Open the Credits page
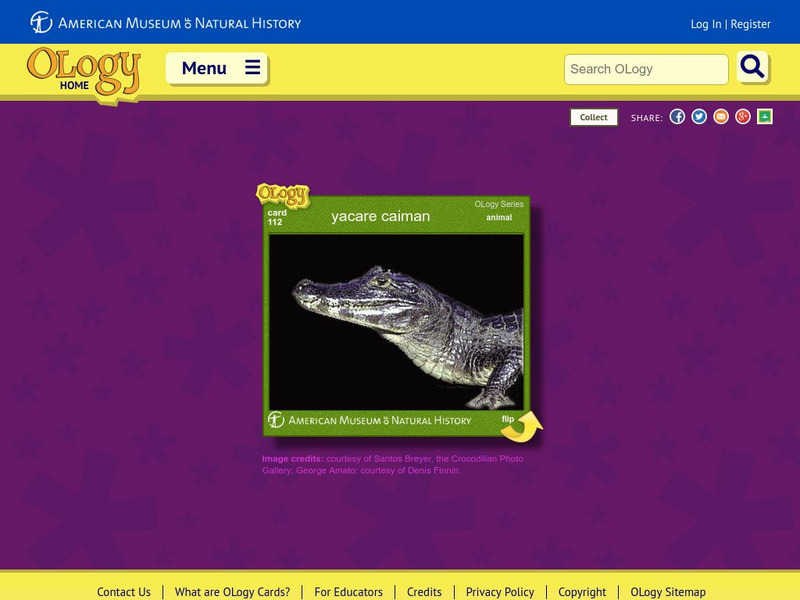This screenshot has width=800, height=600. [424, 591]
